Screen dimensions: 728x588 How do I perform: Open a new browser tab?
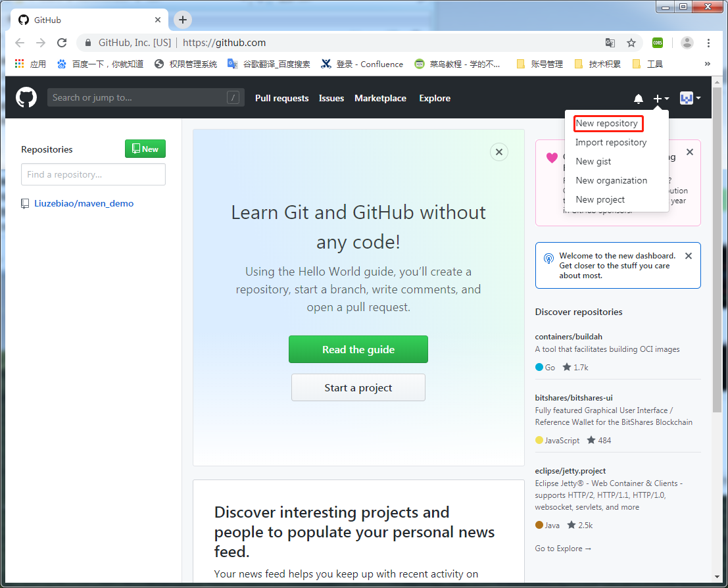[182, 20]
